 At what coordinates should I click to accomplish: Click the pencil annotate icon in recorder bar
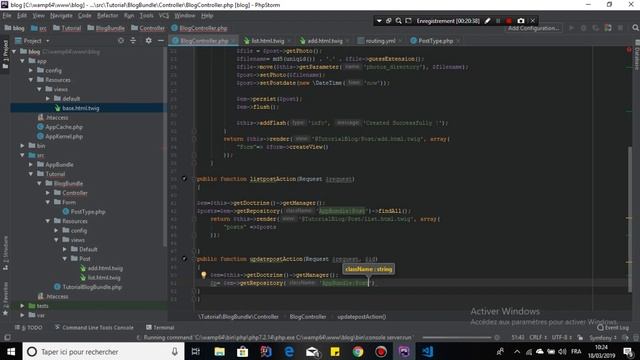(x=487, y=21)
